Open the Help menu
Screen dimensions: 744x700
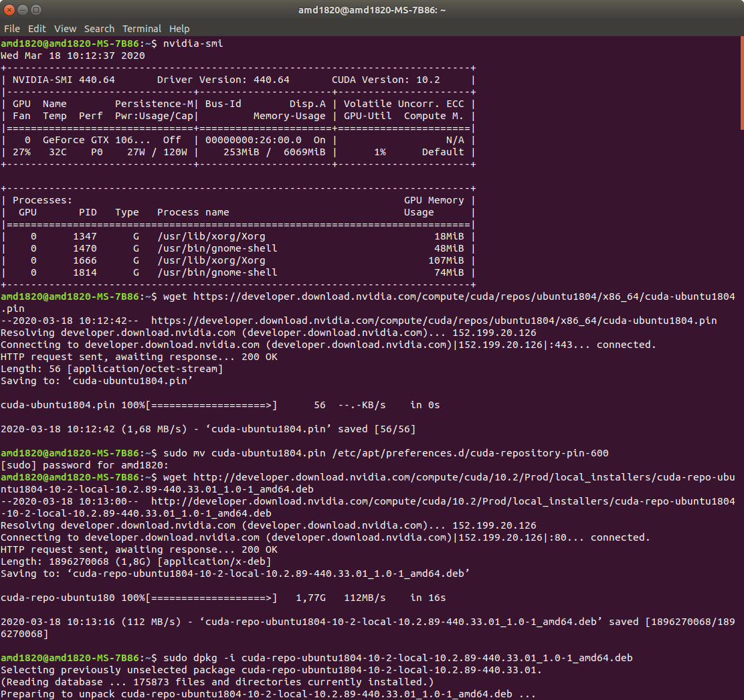[179, 29]
